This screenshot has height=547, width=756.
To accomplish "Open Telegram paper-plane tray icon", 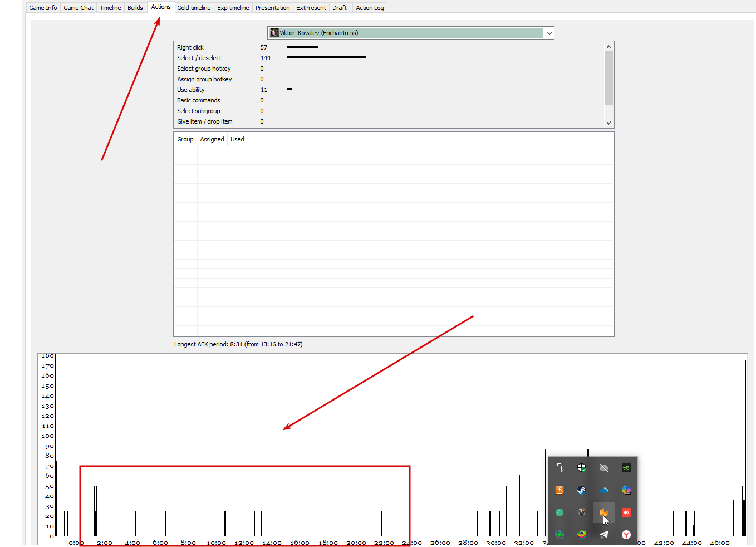I will point(604,535).
